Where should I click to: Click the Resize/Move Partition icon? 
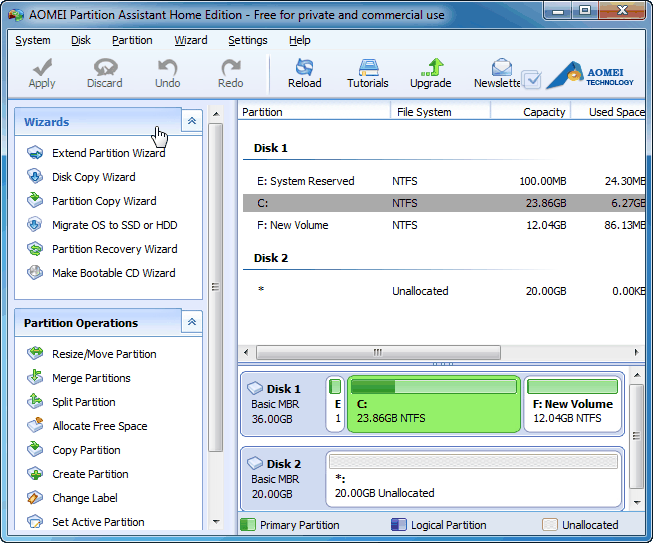pos(35,354)
